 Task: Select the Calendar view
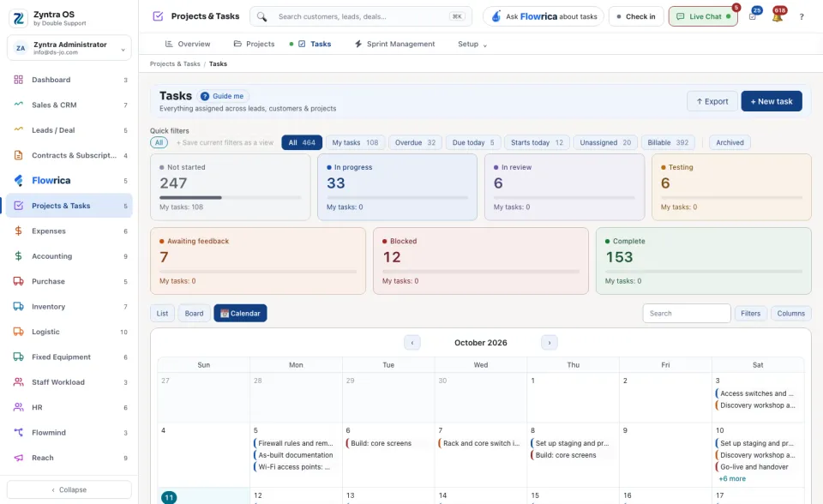[240, 314]
